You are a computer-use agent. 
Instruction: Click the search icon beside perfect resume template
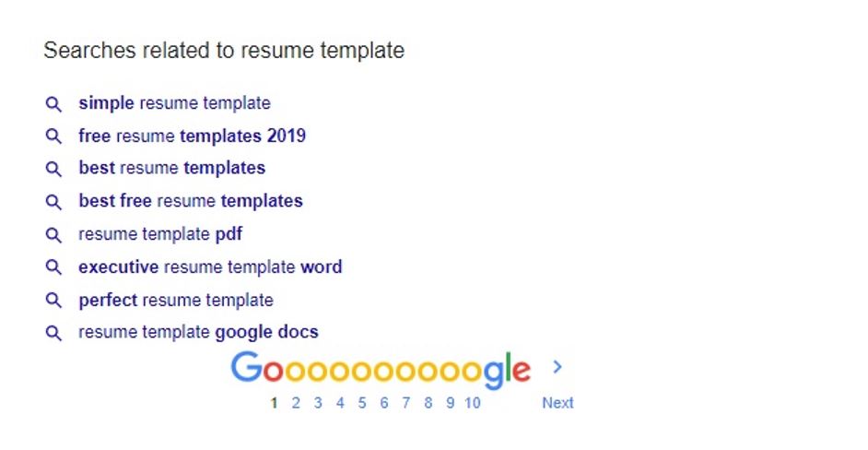tap(53, 301)
